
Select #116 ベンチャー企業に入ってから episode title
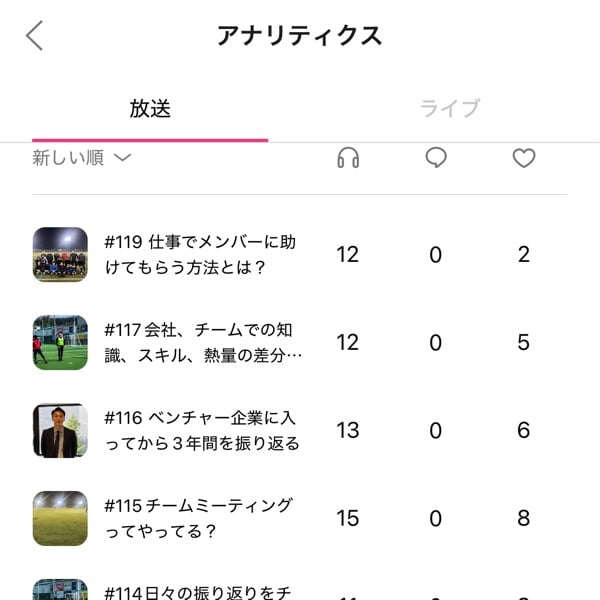click(202, 430)
